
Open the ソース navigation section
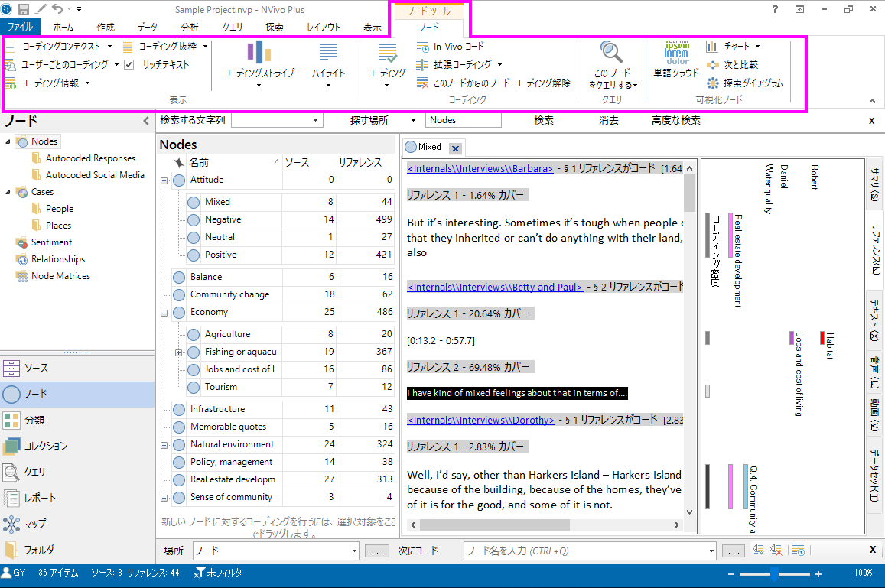coord(77,368)
